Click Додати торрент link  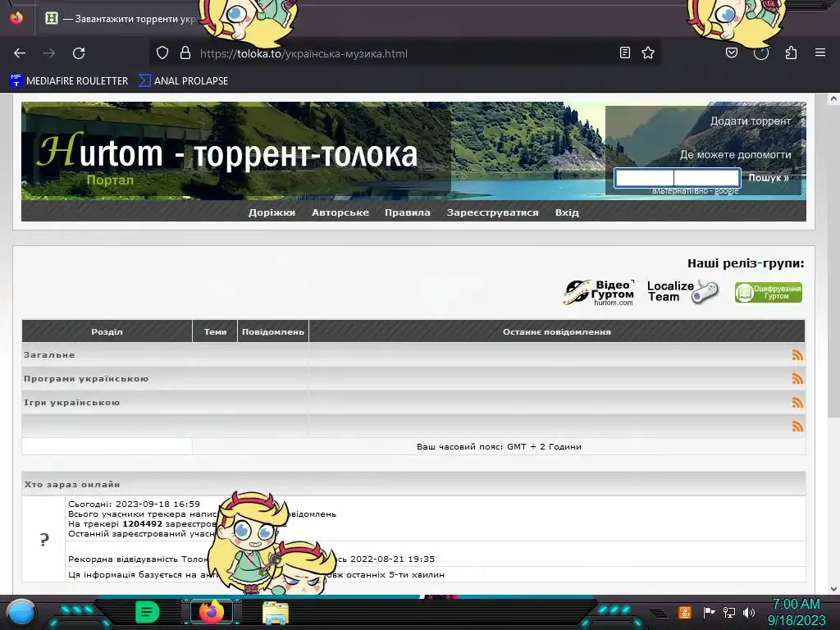click(x=751, y=121)
